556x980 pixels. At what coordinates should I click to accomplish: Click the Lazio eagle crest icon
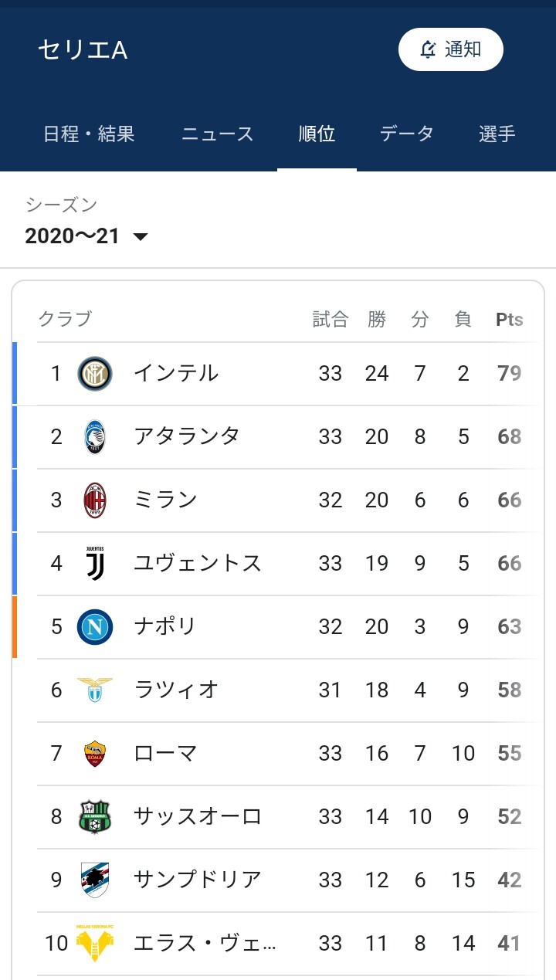tap(95, 690)
